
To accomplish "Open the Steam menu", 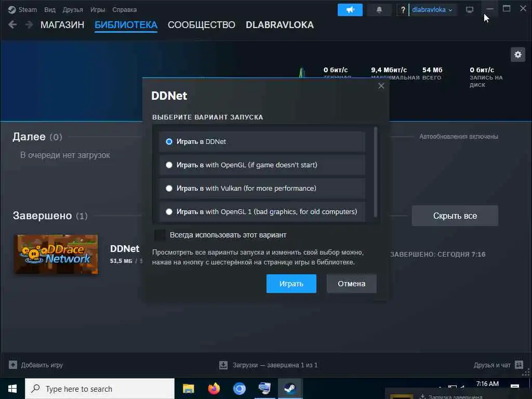I will [28, 9].
